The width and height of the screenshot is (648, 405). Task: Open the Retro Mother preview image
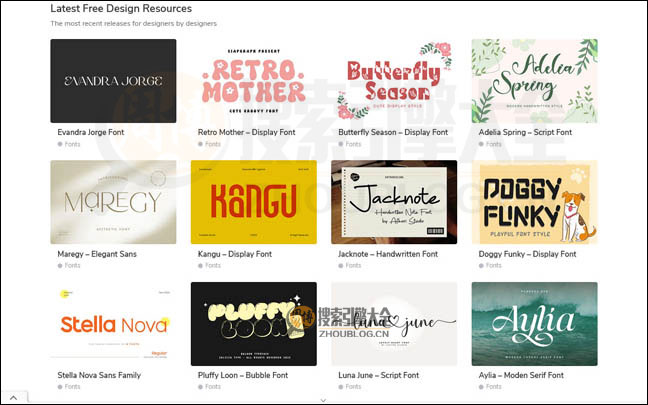(x=254, y=81)
